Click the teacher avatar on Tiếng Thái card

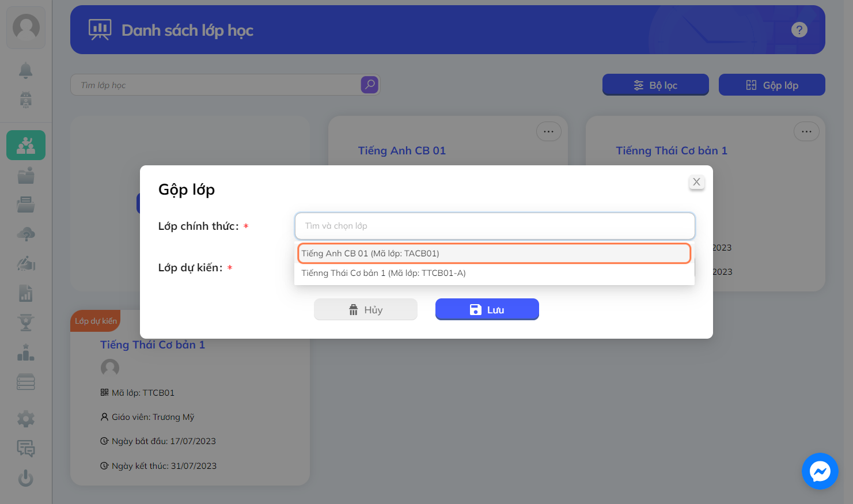click(110, 367)
